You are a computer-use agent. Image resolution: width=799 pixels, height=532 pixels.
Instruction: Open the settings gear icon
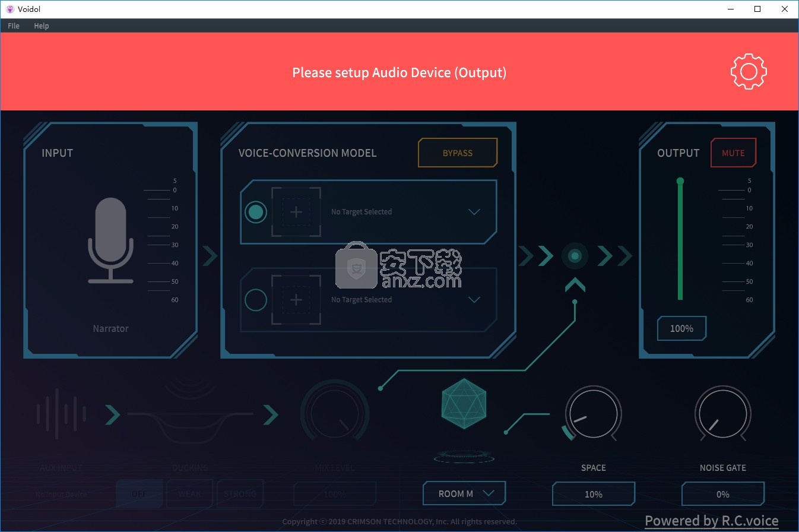(x=749, y=72)
